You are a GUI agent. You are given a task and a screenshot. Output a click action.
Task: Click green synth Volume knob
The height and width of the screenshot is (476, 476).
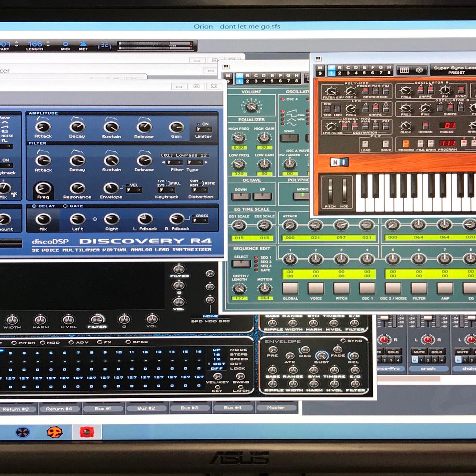pos(251,106)
